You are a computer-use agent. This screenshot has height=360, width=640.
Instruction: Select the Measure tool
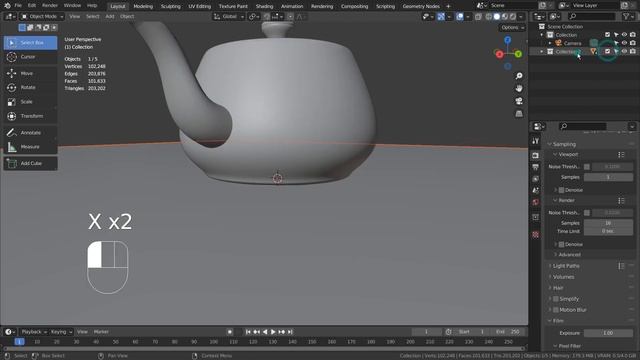[31, 147]
